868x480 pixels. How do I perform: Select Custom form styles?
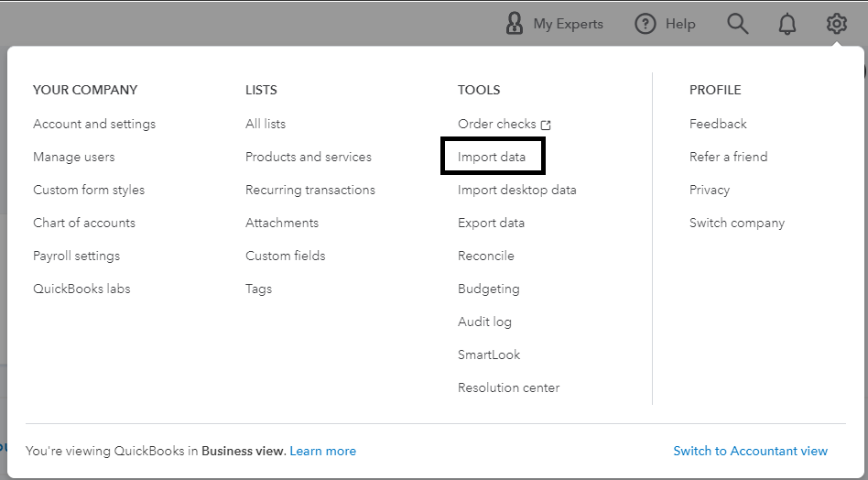(89, 190)
